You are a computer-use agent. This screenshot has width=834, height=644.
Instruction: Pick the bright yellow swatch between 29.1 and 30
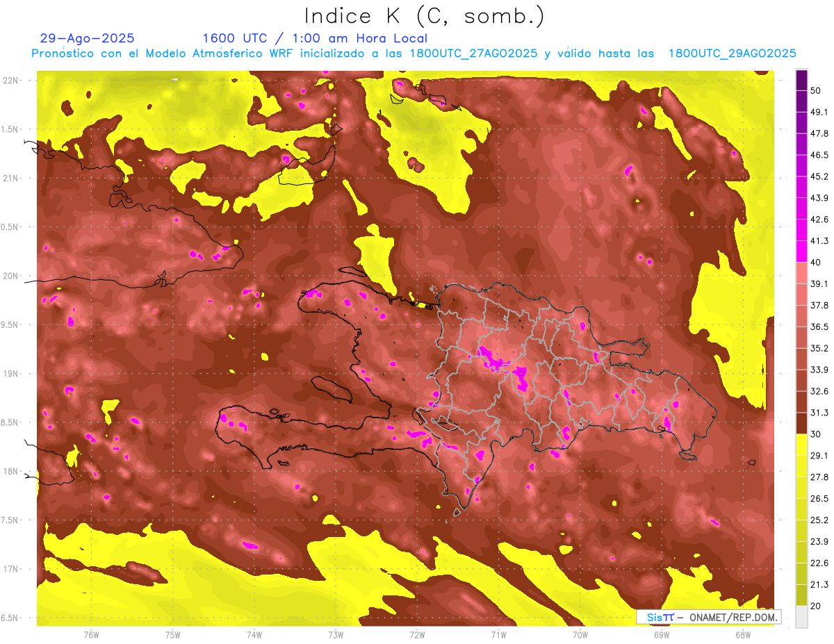[x=801, y=445]
